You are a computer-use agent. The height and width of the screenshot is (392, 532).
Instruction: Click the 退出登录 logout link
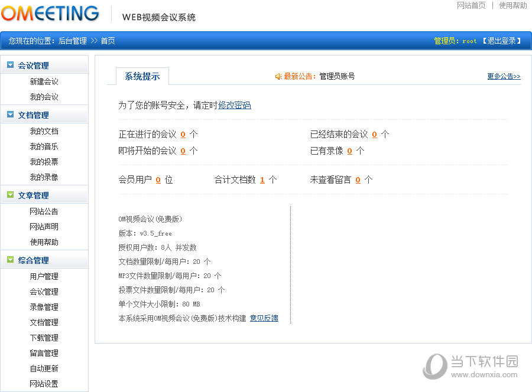[502, 41]
